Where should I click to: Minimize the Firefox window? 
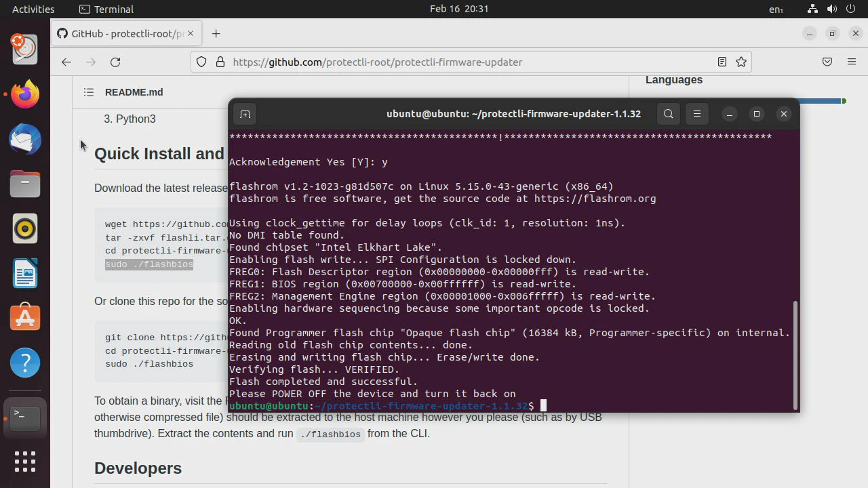tap(809, 33)
